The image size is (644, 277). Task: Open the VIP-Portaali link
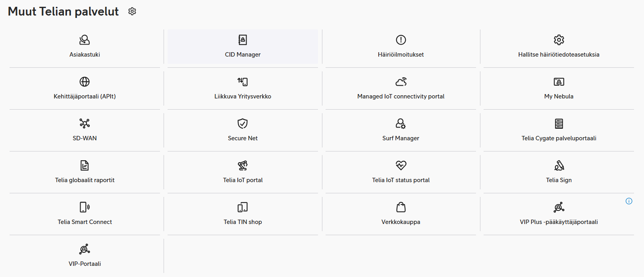pyautogui.click(x=85, y=264)
